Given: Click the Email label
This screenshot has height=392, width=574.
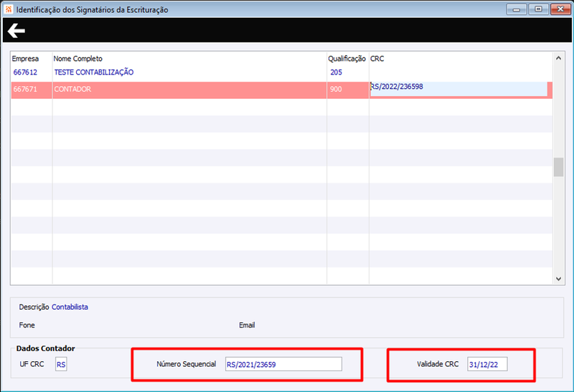Looking at the screenshot, I should (247, 325).
